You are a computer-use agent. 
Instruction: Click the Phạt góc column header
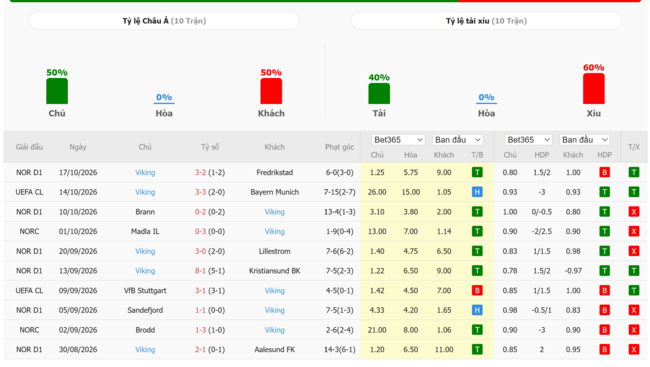[x=340, y=147]
